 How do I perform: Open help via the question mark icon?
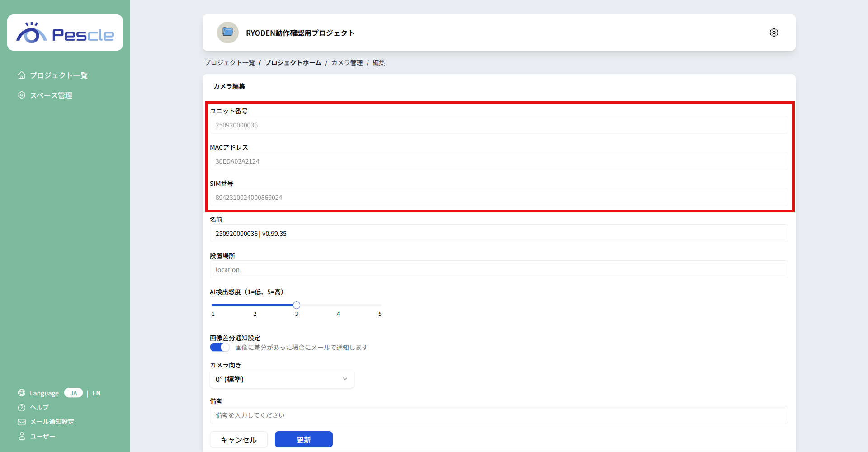click(x=21, y=407)
